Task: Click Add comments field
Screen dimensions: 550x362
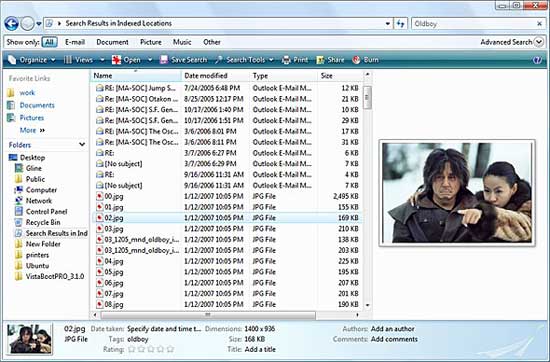Action: tap(394, 339)
